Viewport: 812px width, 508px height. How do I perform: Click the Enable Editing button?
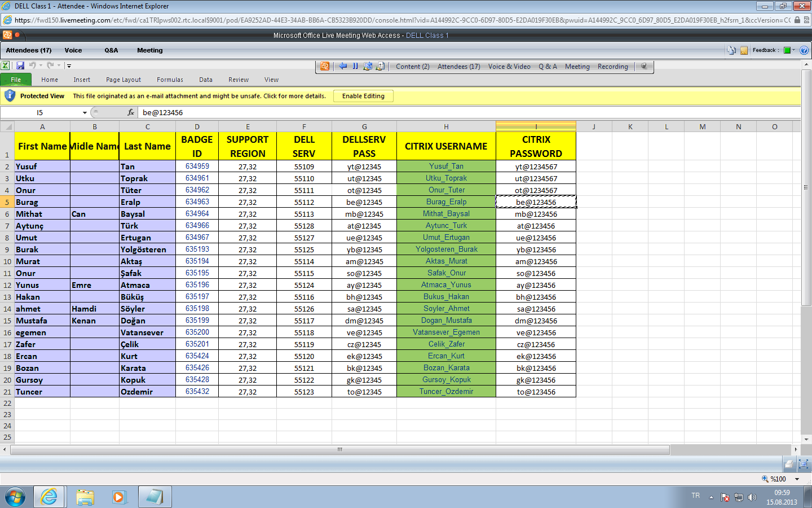pyautogui.click(x=363, y=96)
